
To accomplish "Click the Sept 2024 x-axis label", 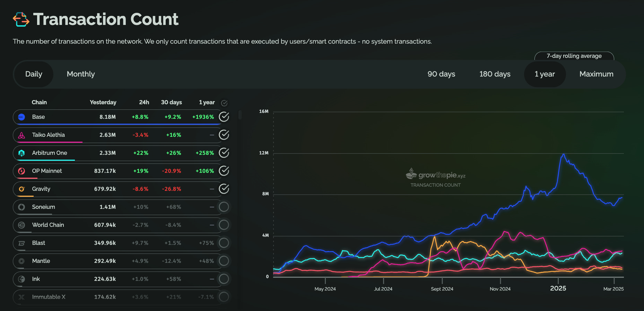I will [442, 289].
